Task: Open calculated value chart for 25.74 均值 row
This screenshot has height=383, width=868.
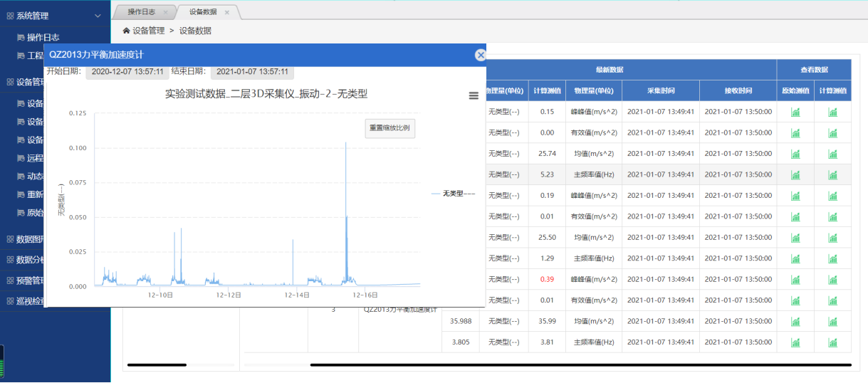Action: pyautogui.click(x=832, y=154)
